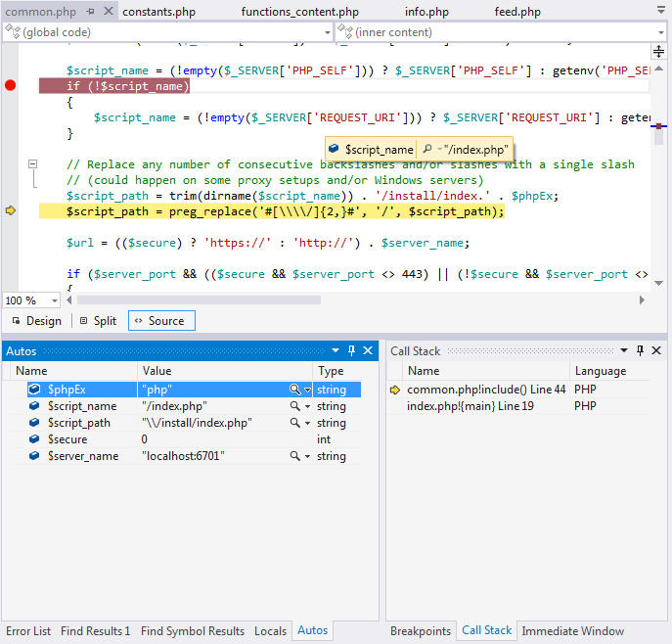Switch to the Locals tab

(270, 631)
